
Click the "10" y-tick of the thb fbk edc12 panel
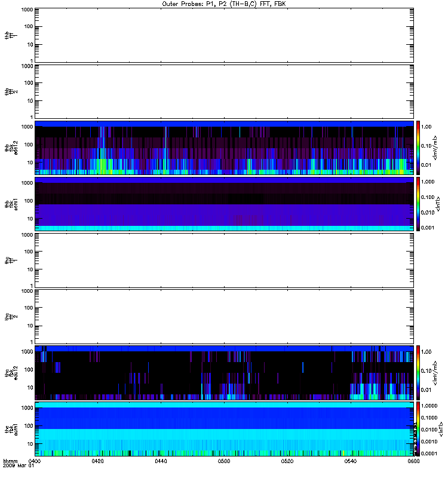(x=30, y=163)
